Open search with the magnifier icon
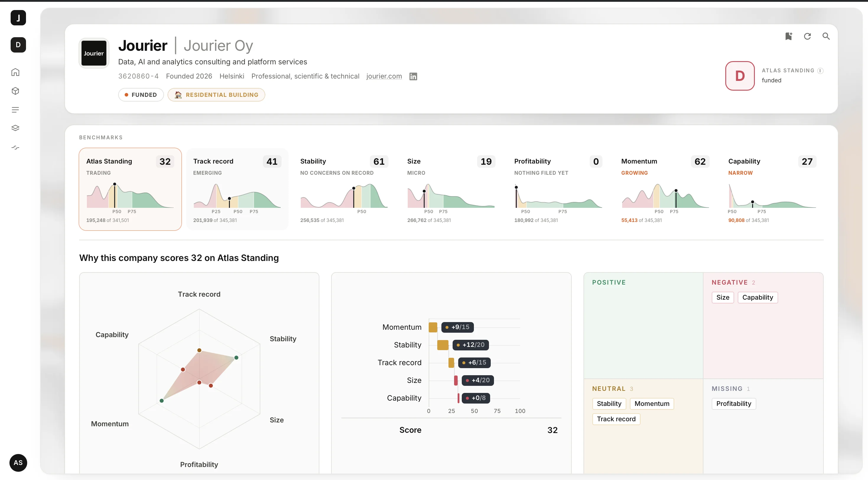868x480 pixels. (826, 36)
